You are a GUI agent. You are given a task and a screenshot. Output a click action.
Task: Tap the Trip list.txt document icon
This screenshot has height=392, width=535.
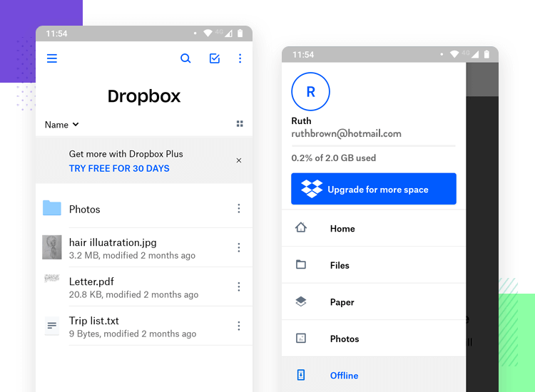[x=52, y=326]
